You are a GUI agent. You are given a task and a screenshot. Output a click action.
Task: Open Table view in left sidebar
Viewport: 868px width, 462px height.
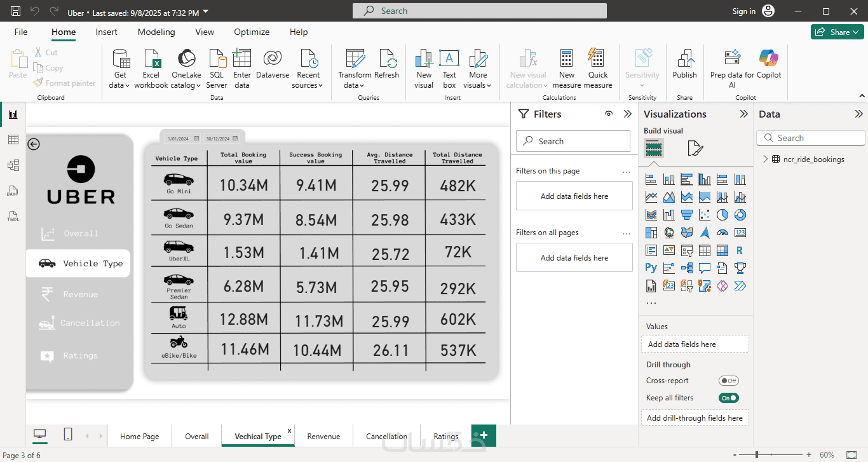[13, 140]
